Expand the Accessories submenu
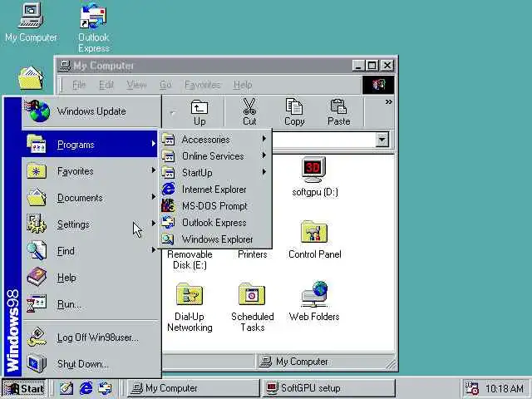The height and width of the screenshot is (399, 532). click(215, 139)
